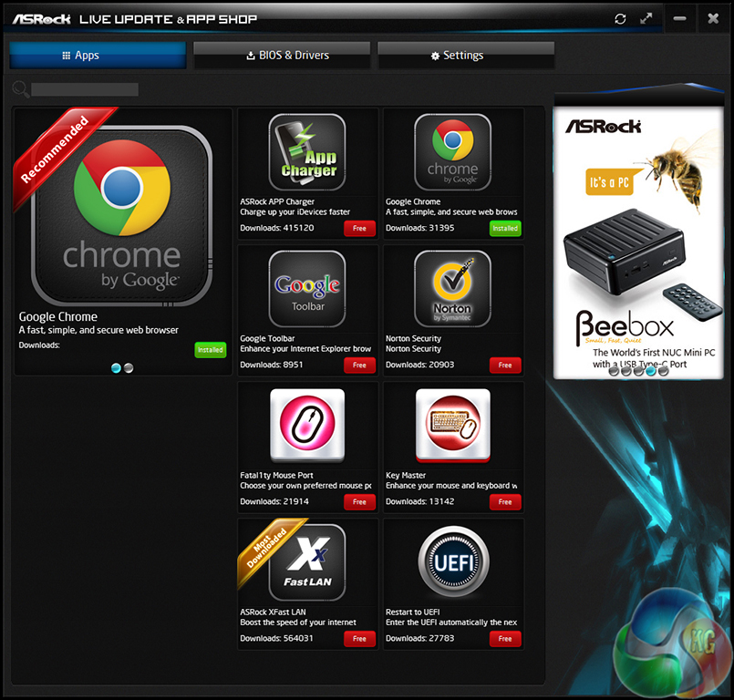The image size is (734, 700).
Task: Select first carousel dot under recommended app
Action: pos(116,368)
